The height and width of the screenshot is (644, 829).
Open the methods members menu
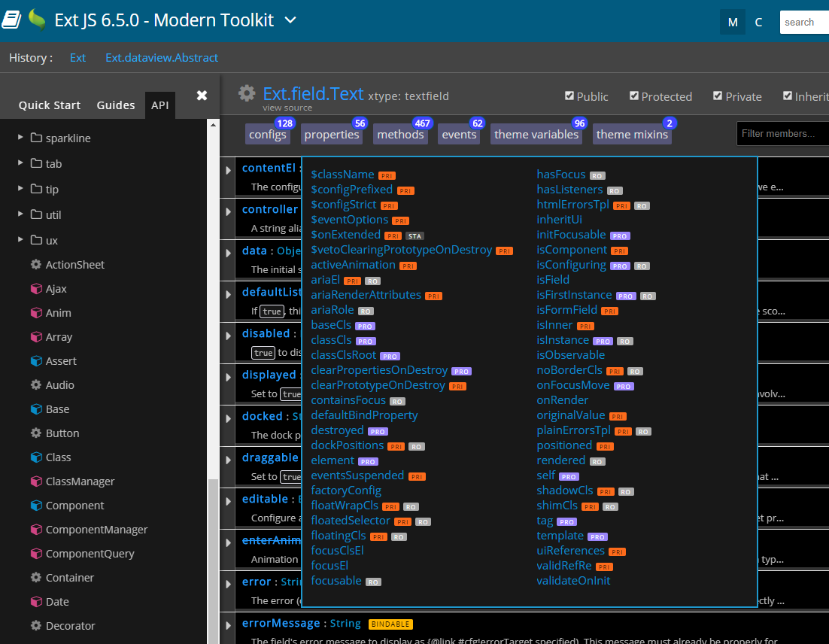point(400,135)
